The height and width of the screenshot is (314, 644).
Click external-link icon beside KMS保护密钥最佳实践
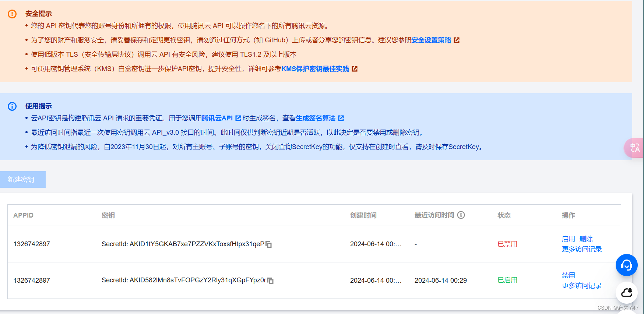355,69
